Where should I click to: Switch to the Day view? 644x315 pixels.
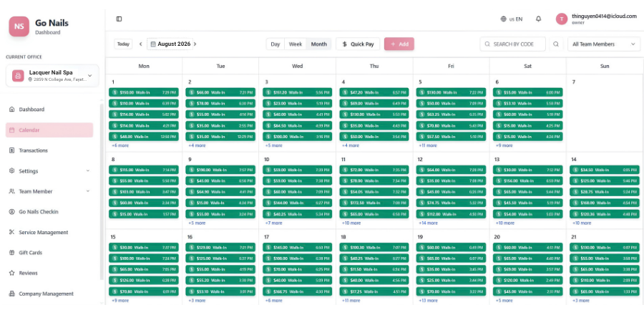pyautogui.click(x=275, y=44)
